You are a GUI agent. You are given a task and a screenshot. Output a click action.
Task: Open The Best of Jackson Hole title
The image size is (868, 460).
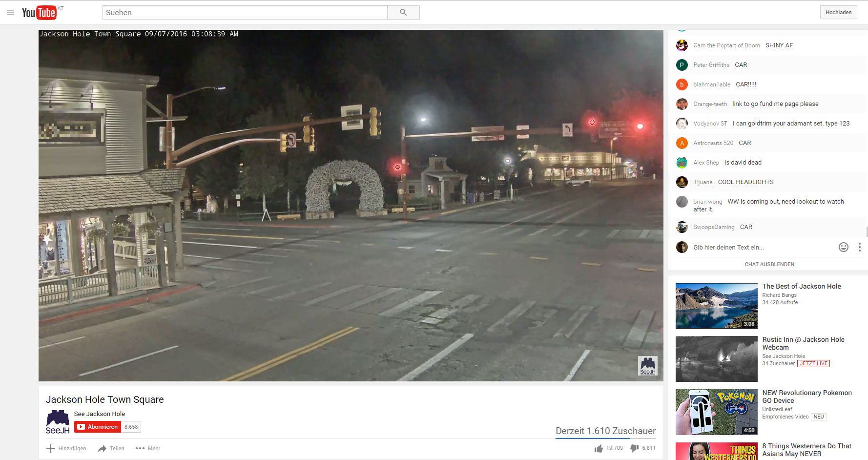coord(802,287)
